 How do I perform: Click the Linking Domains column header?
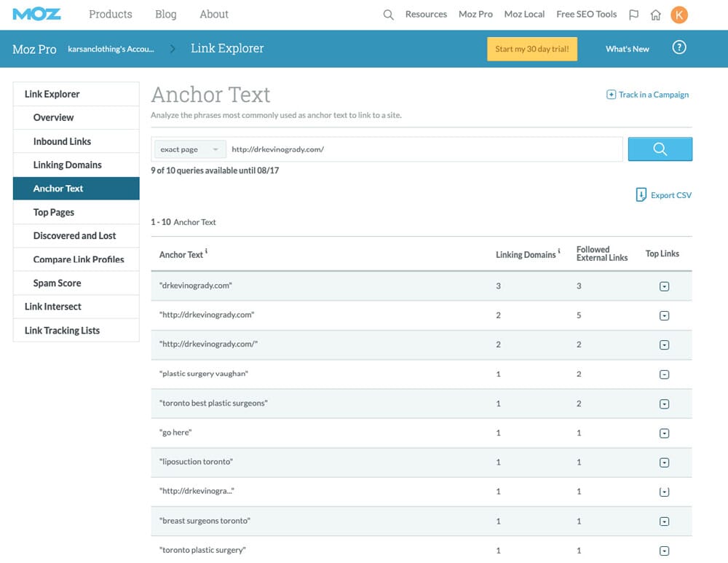point(526,255)
